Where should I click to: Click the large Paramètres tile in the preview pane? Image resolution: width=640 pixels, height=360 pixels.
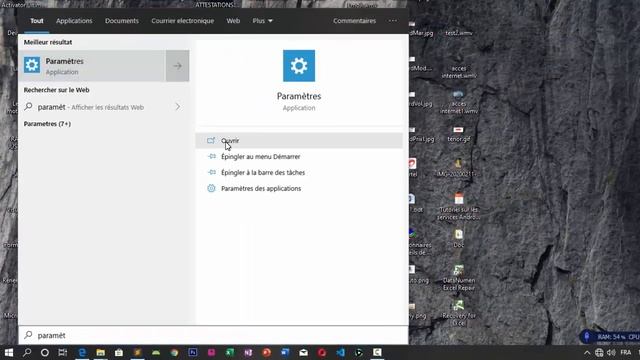click(299, 66)
